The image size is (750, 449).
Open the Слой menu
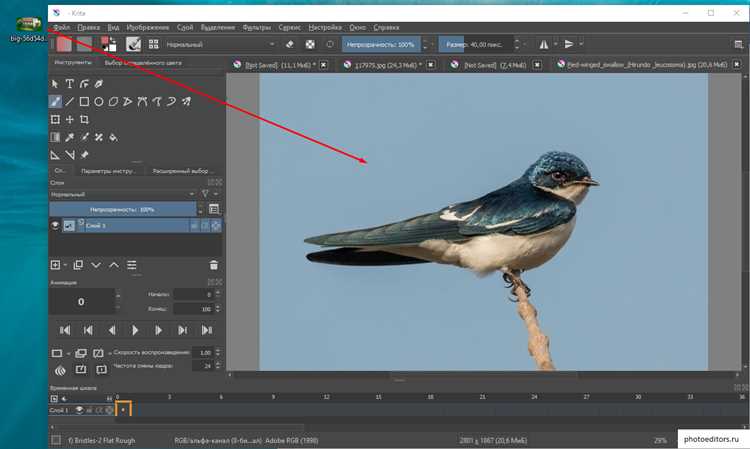[x=185, y=27]
